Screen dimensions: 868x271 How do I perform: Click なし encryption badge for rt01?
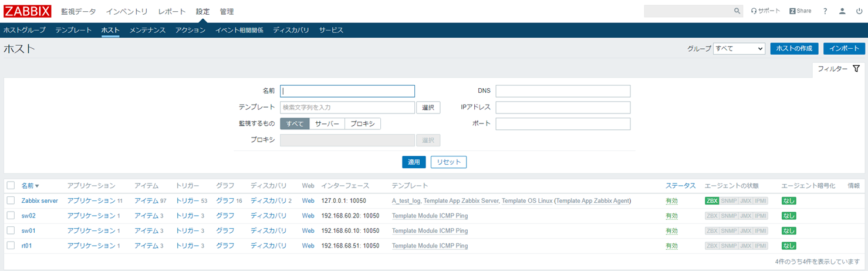click(789, 246)
